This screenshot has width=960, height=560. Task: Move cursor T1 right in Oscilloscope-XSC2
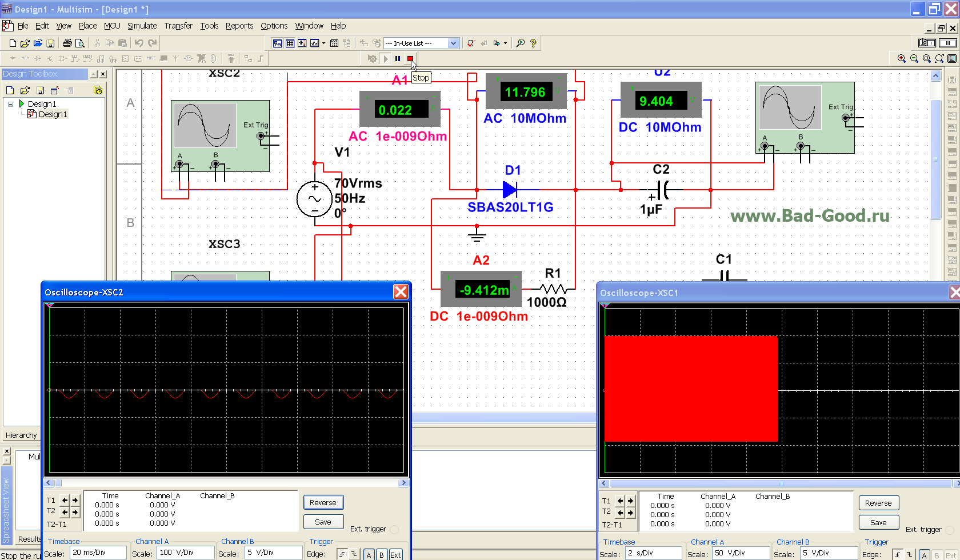(x=75, y=500)
